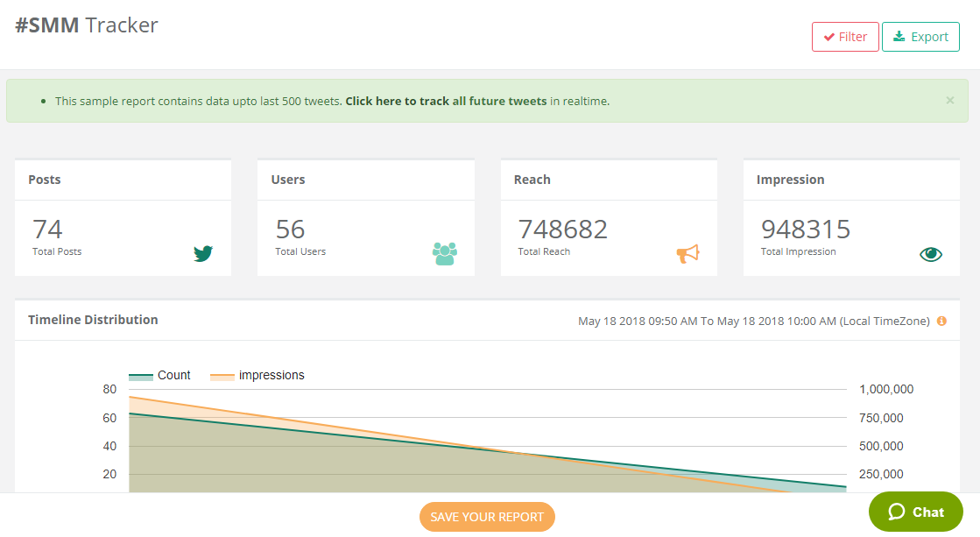Click the download icon inside the Export button
Screen dimensions: 980x537
coord(899,37)
